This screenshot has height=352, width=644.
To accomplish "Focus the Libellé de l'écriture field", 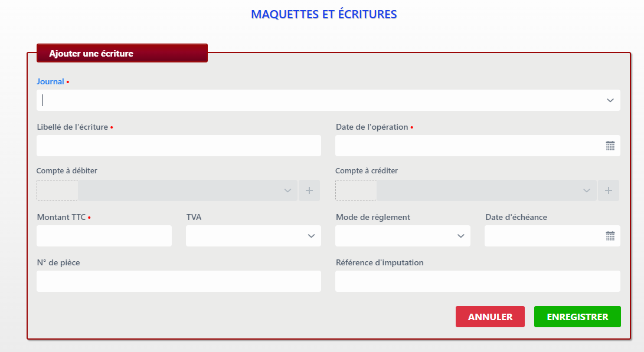I will 178,146.
